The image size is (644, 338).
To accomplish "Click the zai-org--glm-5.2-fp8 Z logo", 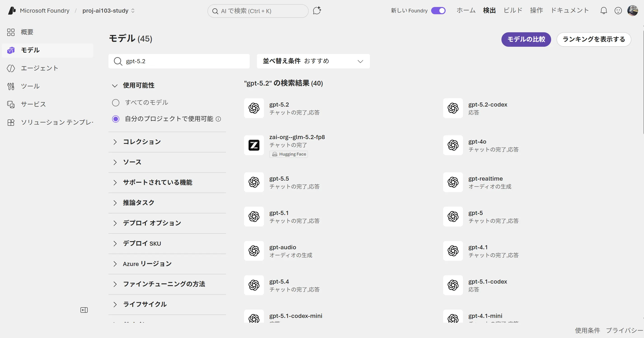I will [254, 145].
